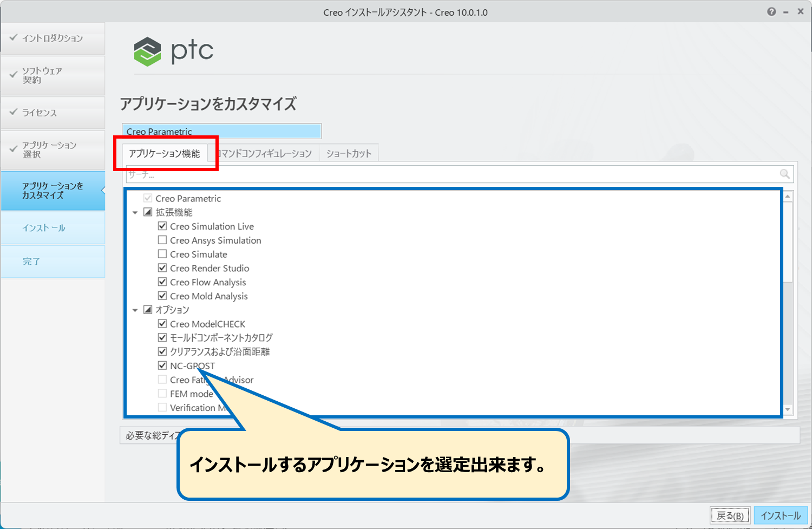Collapse the オプション tree group
The image size is (812, 529).
[x=135, y=310]
